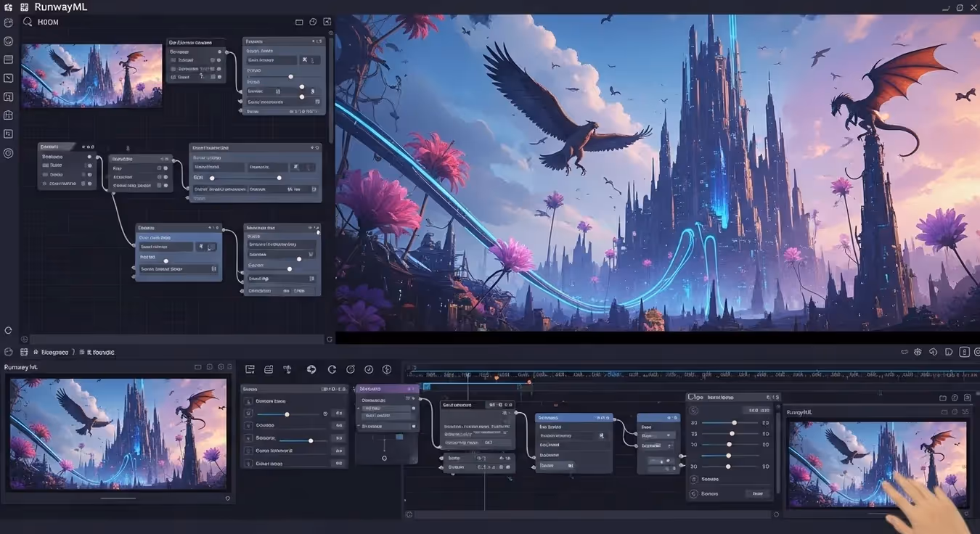980x534 pixels.
Task: Select the music note icon in left sidebar
Action: [x=9, y=134]
